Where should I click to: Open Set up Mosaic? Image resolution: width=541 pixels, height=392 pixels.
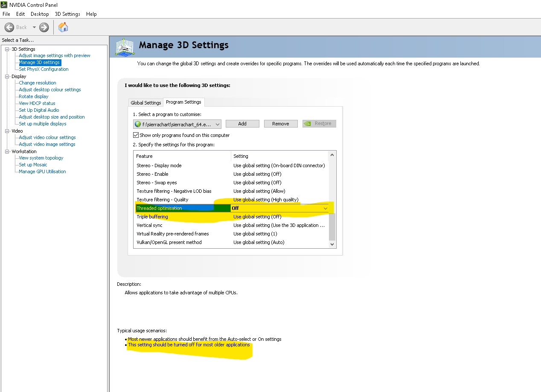pos(33,165)
